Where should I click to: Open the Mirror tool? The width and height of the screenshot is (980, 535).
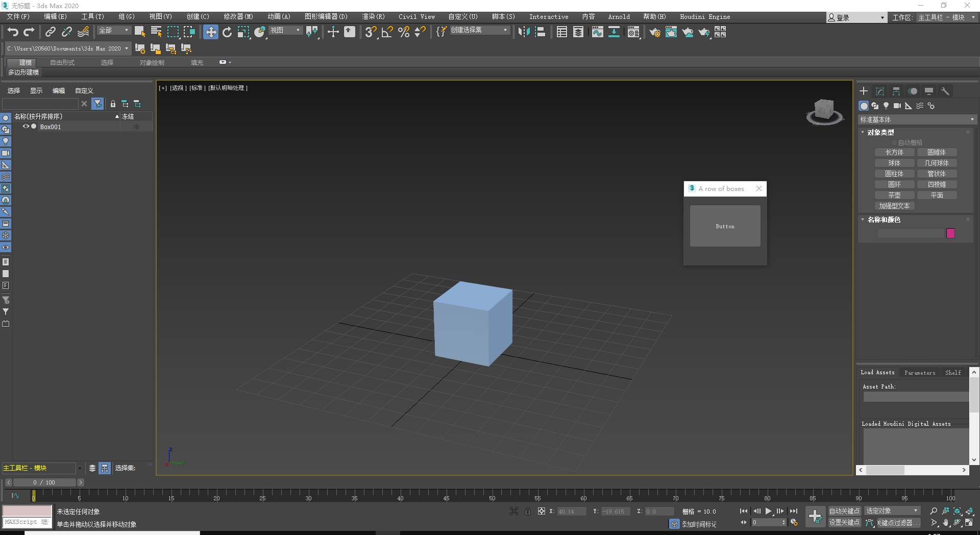pyautogui.click(x=524, y=32)
